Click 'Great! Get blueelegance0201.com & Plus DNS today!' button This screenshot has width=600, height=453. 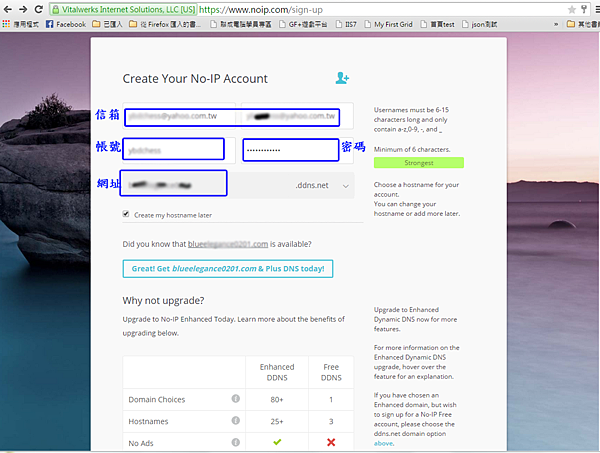point(228,269)
